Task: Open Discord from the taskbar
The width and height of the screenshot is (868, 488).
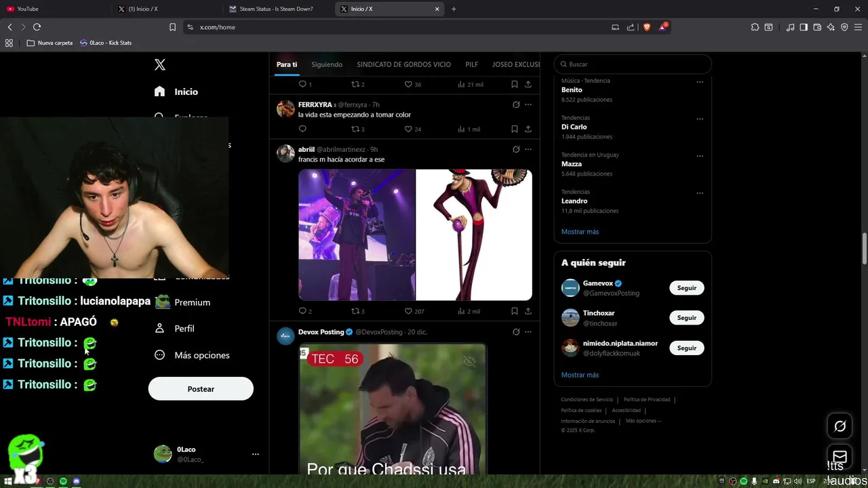Action: click(76, 481)
